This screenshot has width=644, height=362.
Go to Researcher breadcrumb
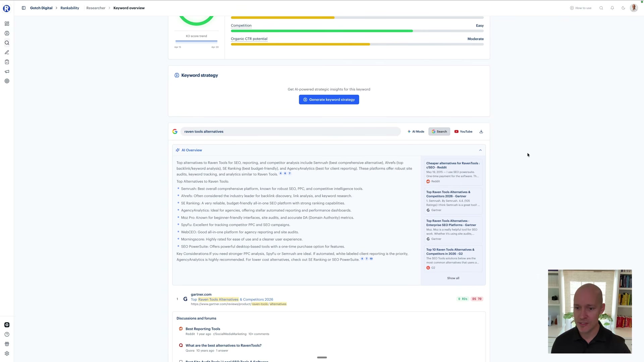click(96, 8)
